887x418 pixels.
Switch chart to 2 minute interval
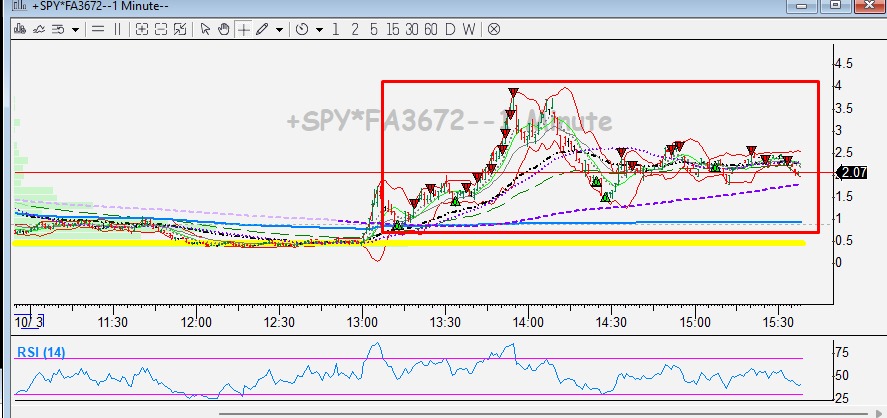355,29
